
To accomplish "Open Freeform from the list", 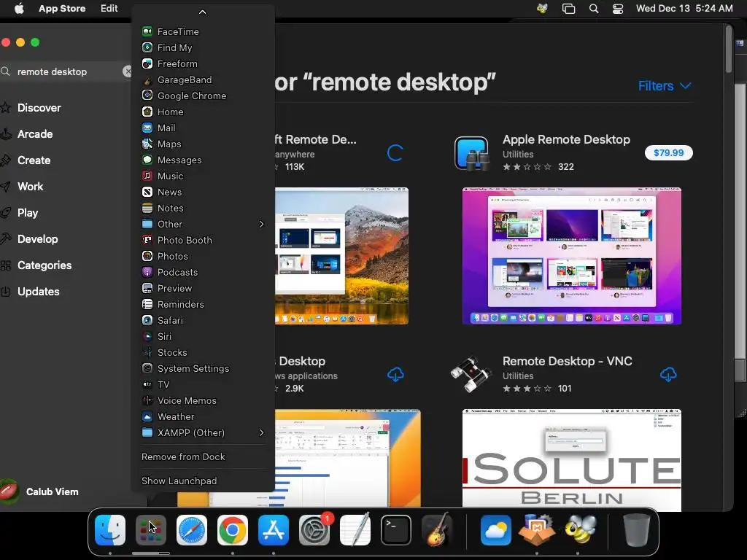I will tap(203, 63).
